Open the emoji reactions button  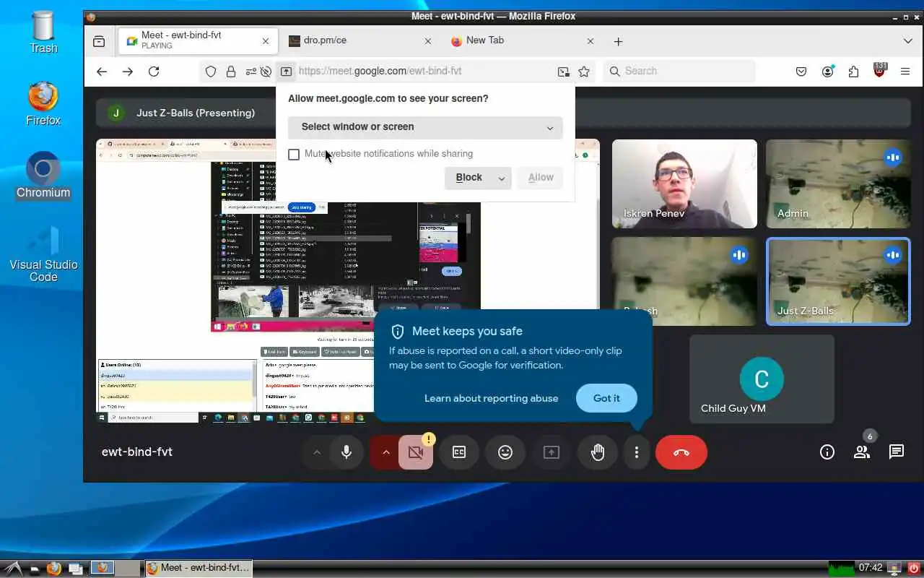(x=505, y=452)
